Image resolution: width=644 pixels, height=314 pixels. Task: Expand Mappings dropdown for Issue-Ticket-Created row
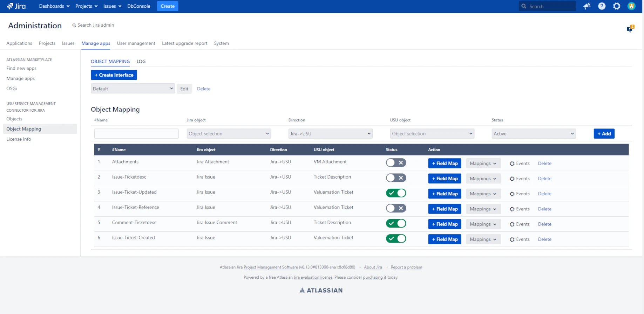point(483,239)
